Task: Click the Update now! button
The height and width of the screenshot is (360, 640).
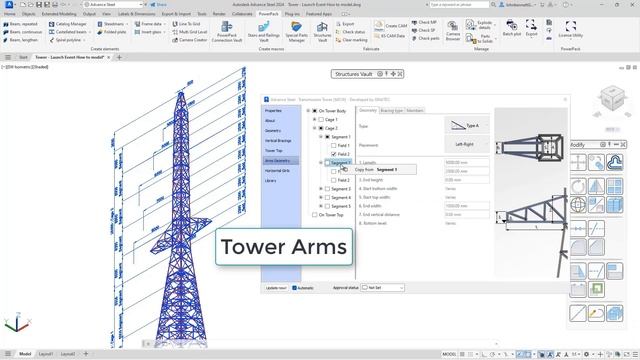Action: point(276,288)
